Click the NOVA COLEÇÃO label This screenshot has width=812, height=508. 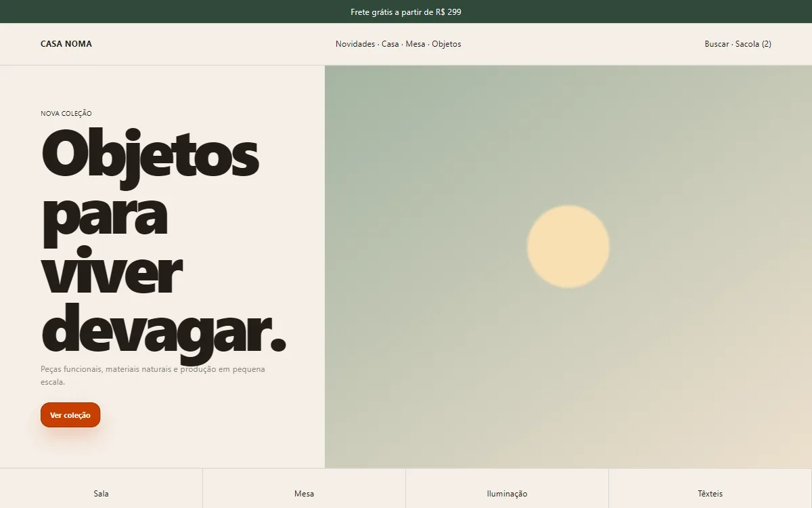coord(66,114)
